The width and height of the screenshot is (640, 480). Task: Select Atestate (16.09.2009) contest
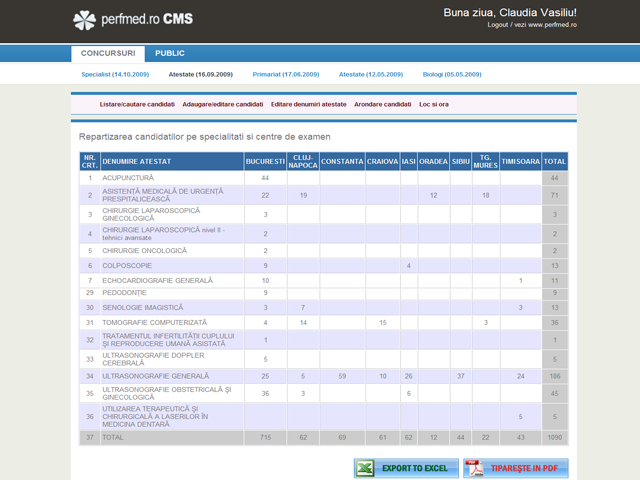[x=201, y=74]
